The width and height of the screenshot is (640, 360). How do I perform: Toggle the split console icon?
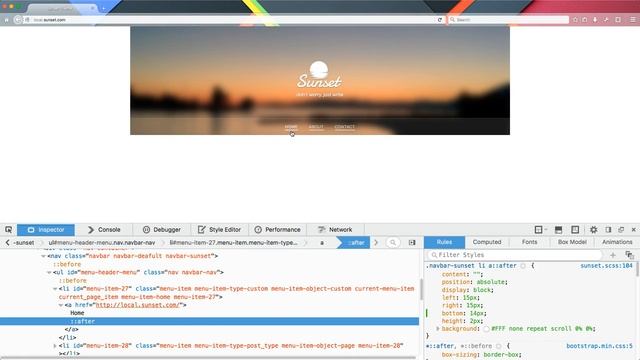pyautogui.click(x=558, y=230)
